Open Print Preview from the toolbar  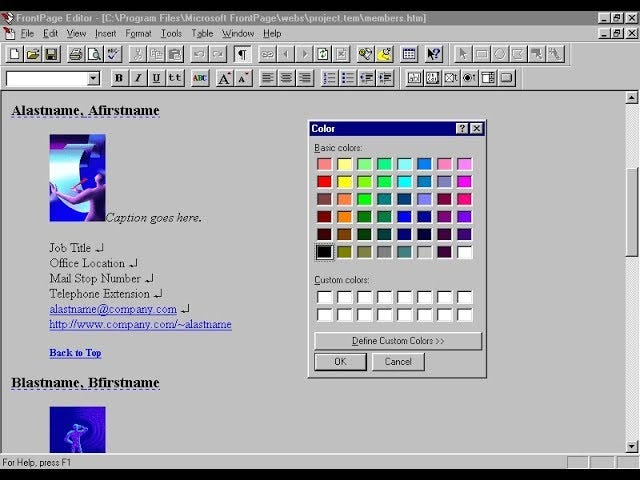point(94,54)
